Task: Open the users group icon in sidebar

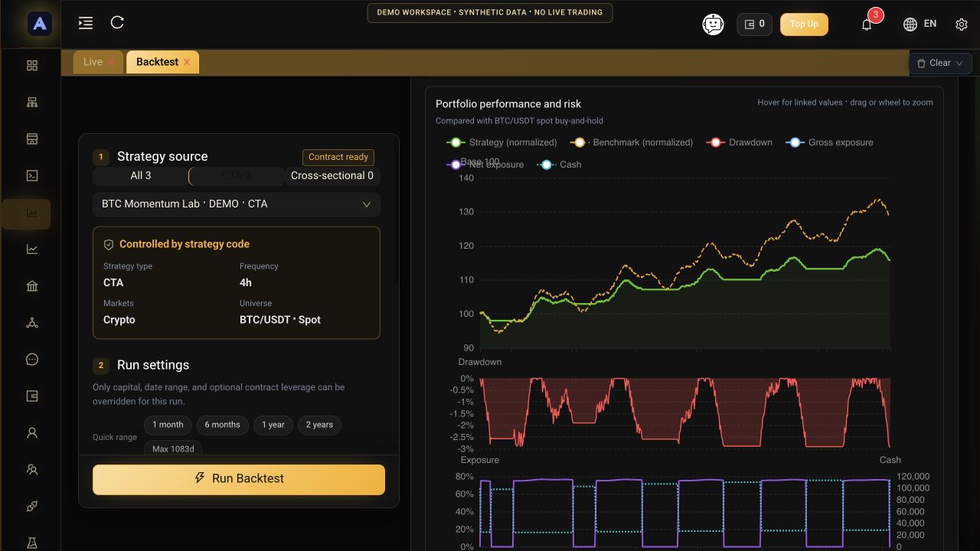Action: (x=32, y=470)
